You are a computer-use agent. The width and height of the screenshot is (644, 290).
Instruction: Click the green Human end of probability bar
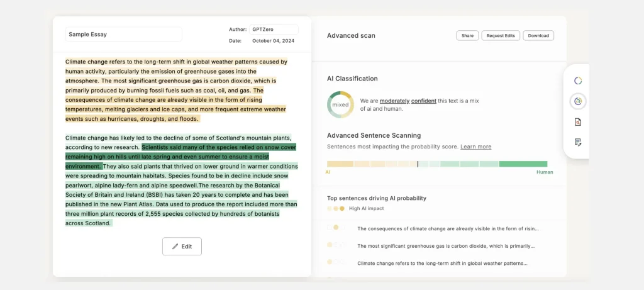523,164
